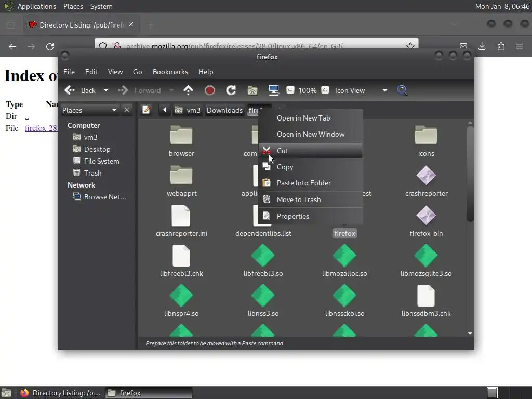This screenshot has height=399, width=532.
Task: Select the libnssdbm3.chk file icon
Action: [426, 296]
